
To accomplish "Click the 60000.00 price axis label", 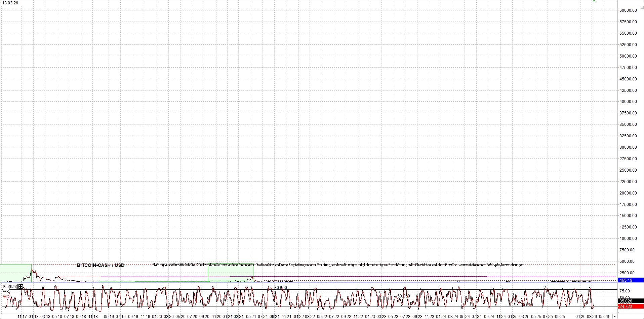I will [x=628, y=10].
